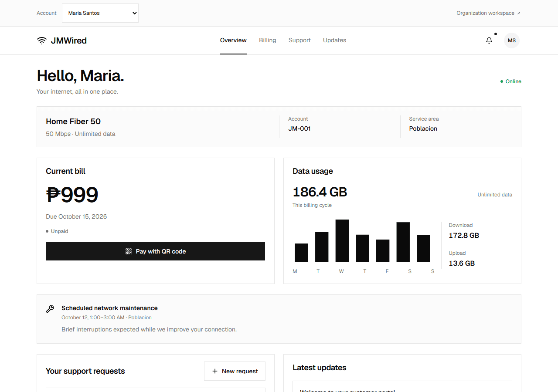The image size is (558, 392).
Task: Click the 186.4 GB usage total
Action: point(320,192)
